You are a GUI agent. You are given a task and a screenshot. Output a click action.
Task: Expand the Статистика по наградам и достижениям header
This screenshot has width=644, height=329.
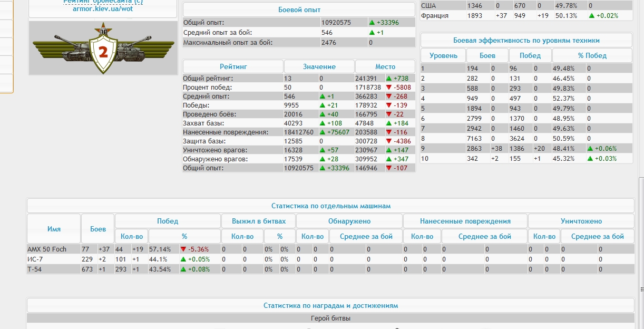[x=330, y=305]
